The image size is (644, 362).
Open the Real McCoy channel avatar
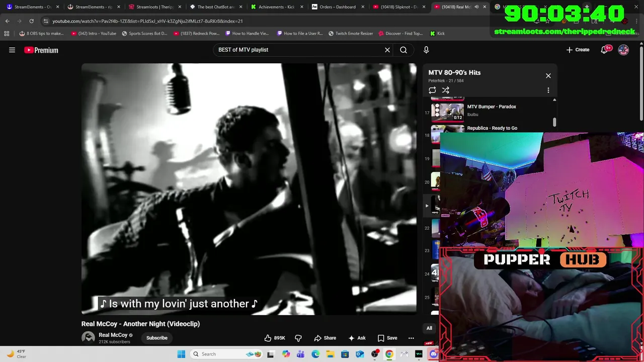pos(88,338)
